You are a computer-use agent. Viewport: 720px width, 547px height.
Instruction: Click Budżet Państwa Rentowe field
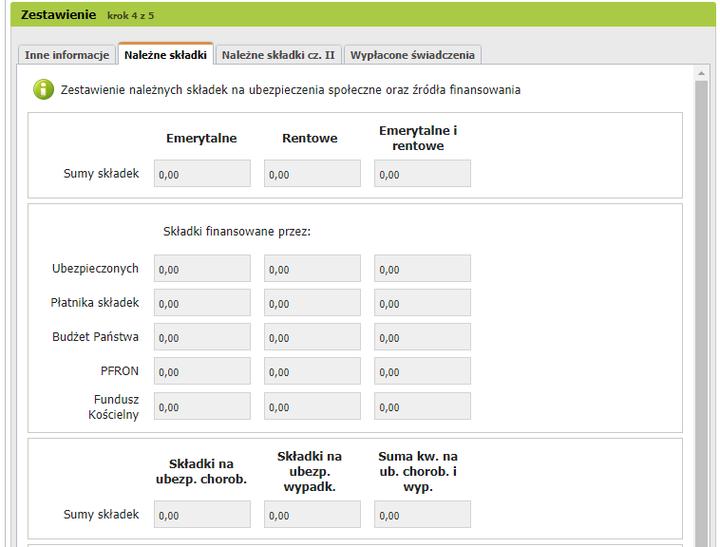(x=312, y=337)
